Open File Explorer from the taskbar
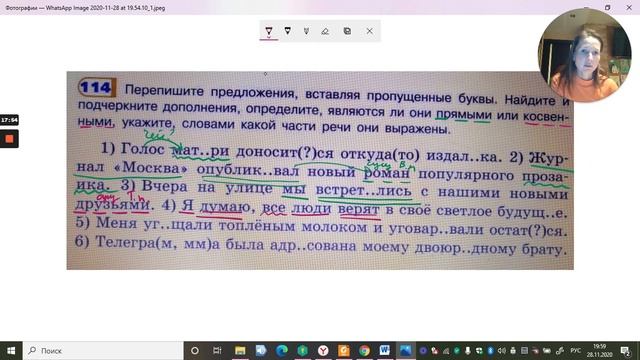The width and height of the screenshot is (640, 360). click(x=240, y=351)
